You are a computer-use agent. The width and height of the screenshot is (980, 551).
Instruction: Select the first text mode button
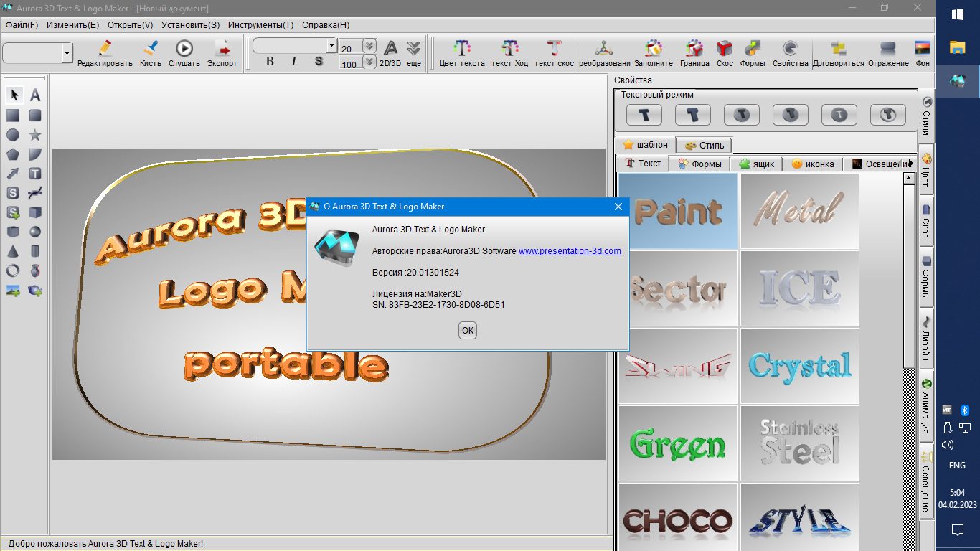[644, 115]
